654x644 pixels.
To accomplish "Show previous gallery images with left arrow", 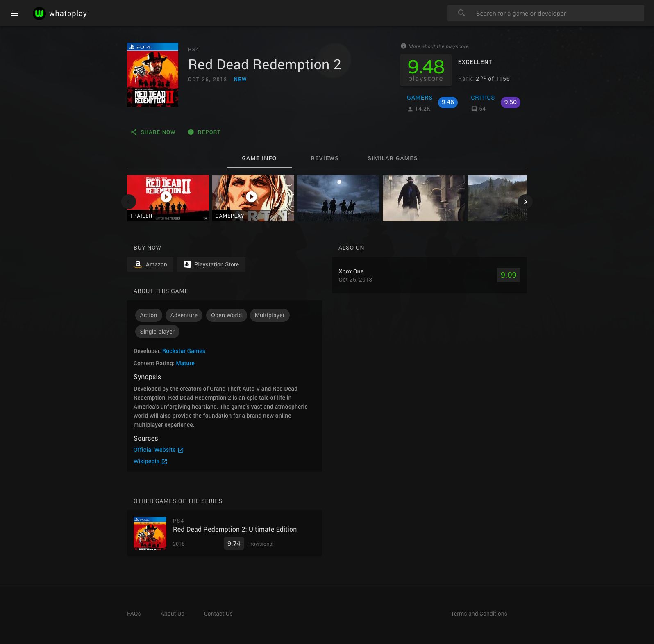I will pos(129,201).
